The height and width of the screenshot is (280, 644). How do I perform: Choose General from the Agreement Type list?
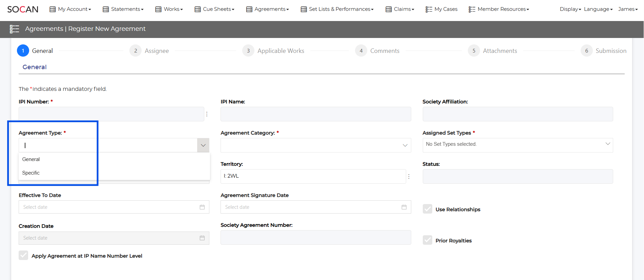click(x=31, y=159)
